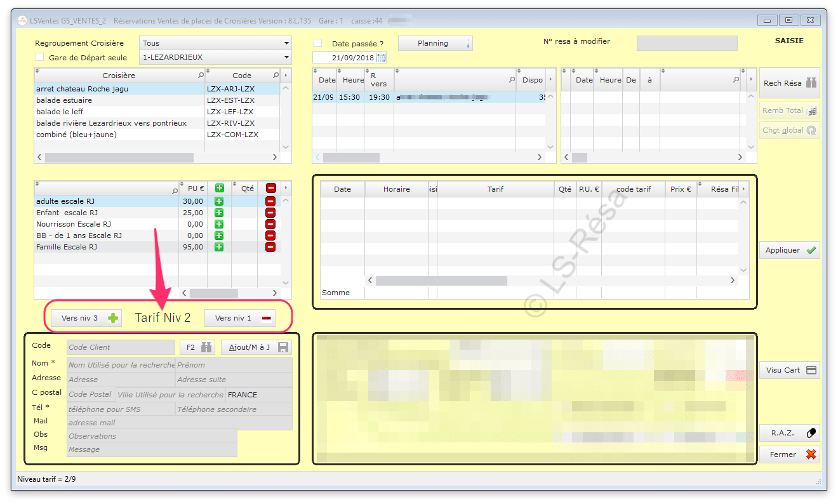Toggle the Date passée ? checkbox
The width and height of the screenshot is (838, 504).
coord(318,44)
